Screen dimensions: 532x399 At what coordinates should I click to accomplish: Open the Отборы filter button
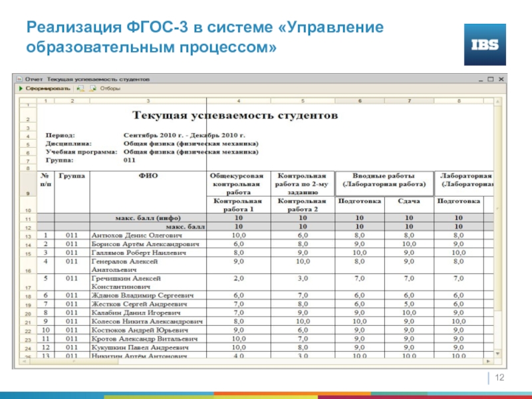point(110,88)
